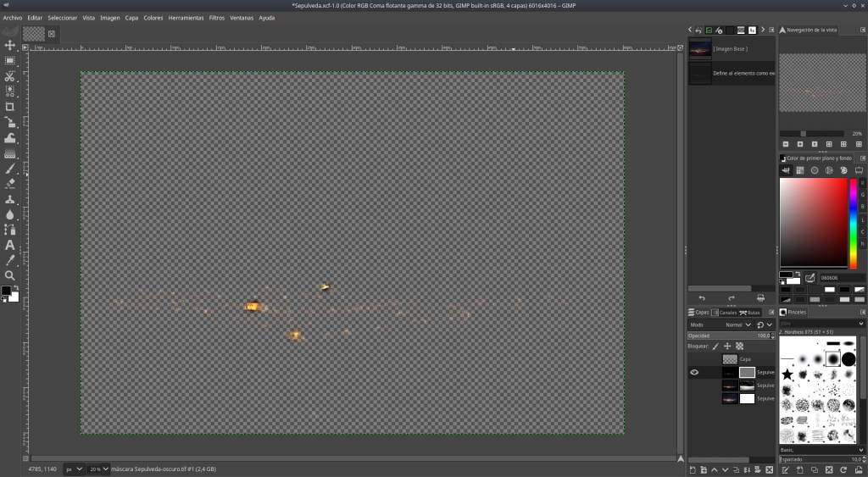The height and width of the screenshot is (477, 868).
Task: Toggle lock pixels brush icon
Action: [715, 346]
